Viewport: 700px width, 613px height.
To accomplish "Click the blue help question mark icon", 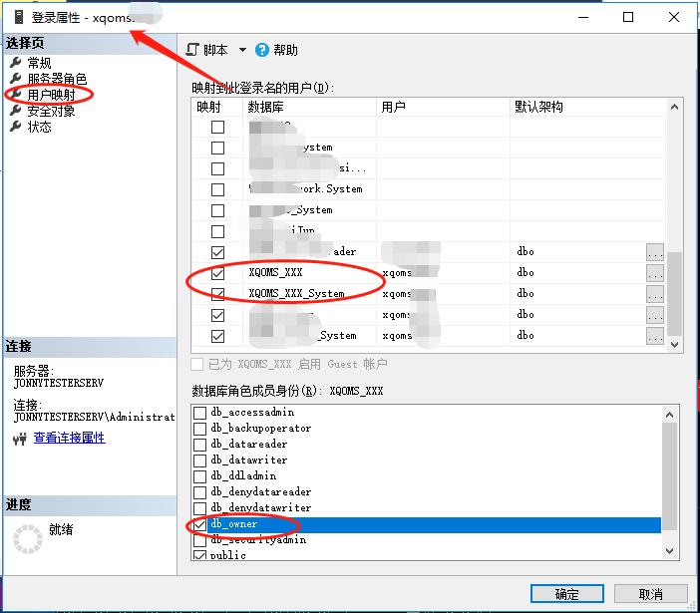I will tap(262, 50).
